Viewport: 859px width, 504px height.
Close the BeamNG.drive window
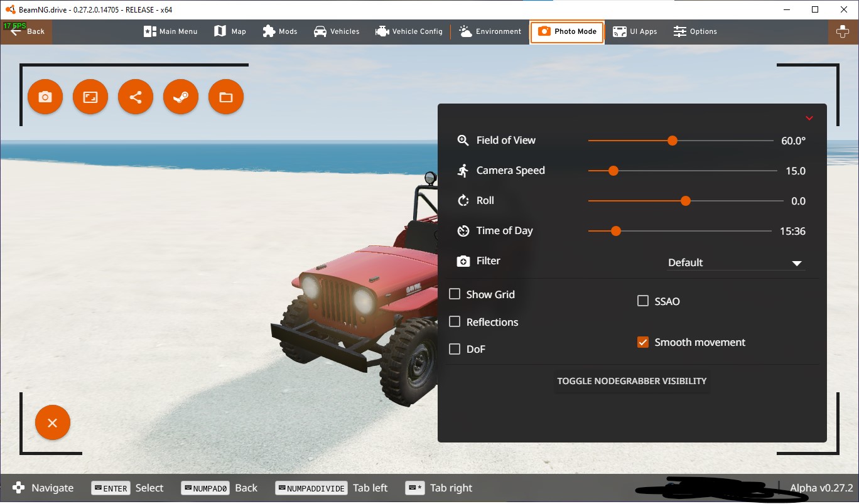point(844,9)
